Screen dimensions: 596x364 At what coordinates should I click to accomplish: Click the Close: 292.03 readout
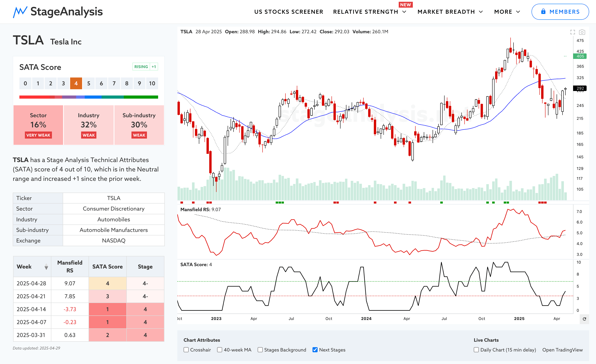[x=334, y=32]
